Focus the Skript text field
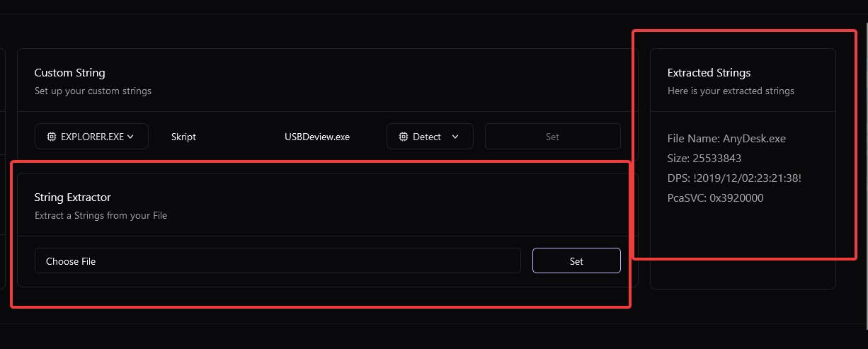 pos(212,137)
